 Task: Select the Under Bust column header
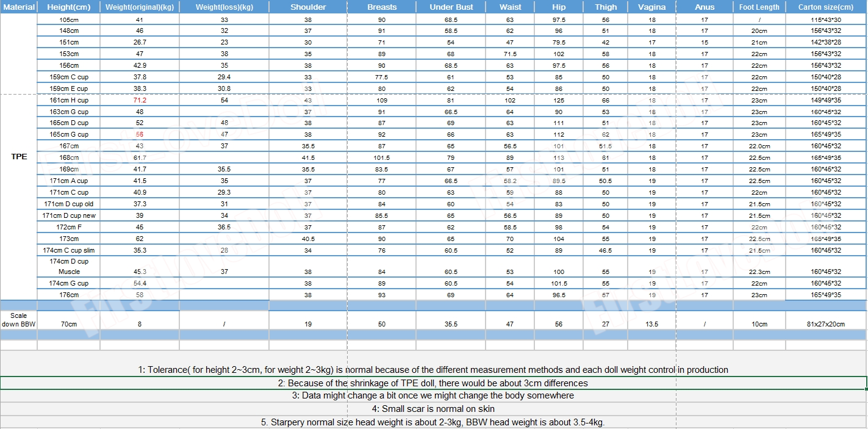click(451, 7)
